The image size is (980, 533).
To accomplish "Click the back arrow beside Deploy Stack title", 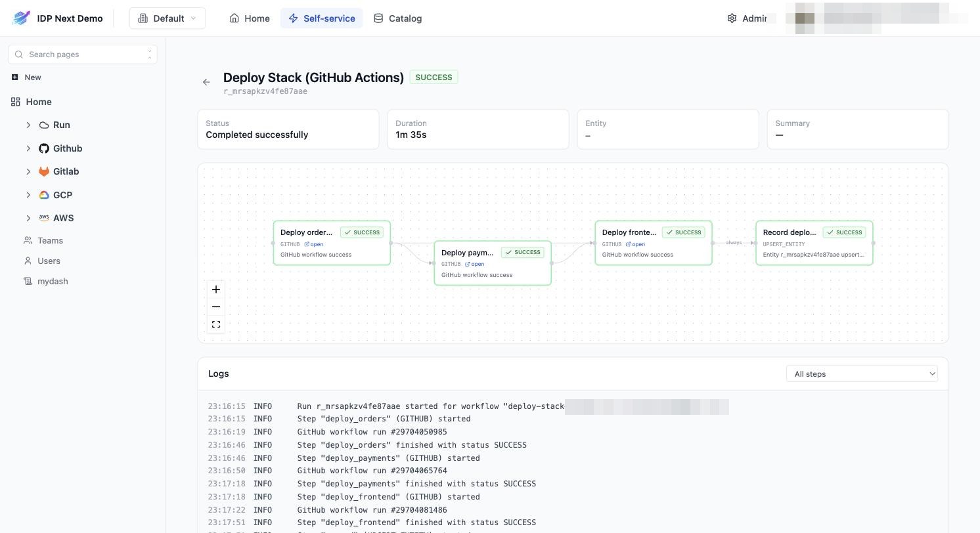I will click(206, 82).
